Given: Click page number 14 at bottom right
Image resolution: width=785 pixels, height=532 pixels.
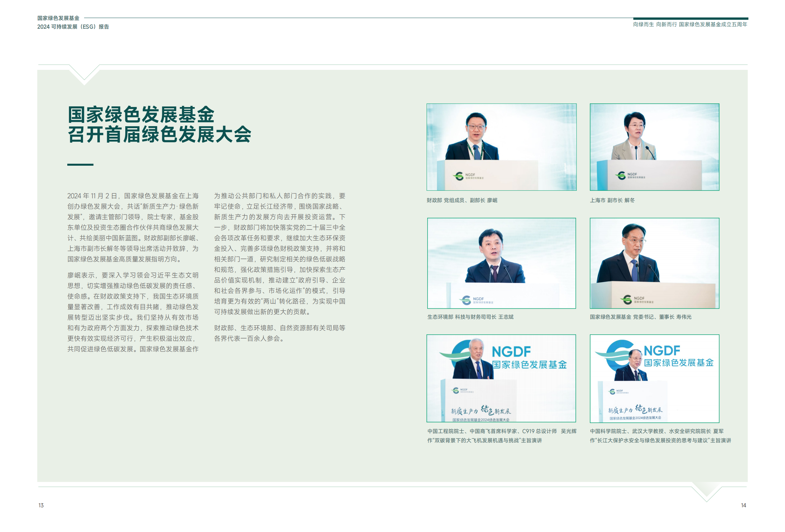Looking at the screenshot, I should click(x=743, y=505).
